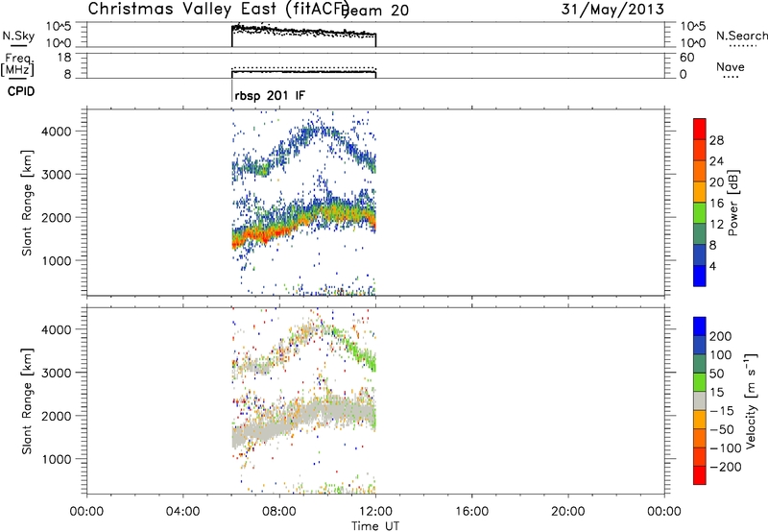Viewport: 768px width, 532px height.
Task: Click the blue bottom segment of Power colorbar
Action: (x=700, y=276)
